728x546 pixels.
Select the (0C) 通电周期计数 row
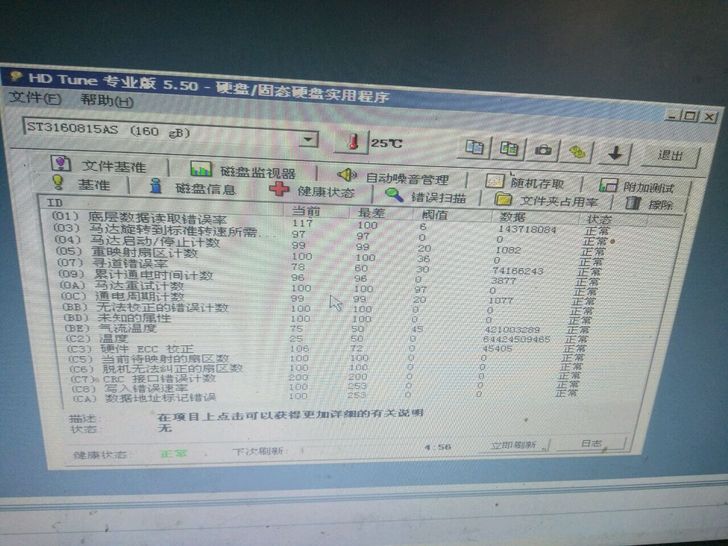pos(328,298)
